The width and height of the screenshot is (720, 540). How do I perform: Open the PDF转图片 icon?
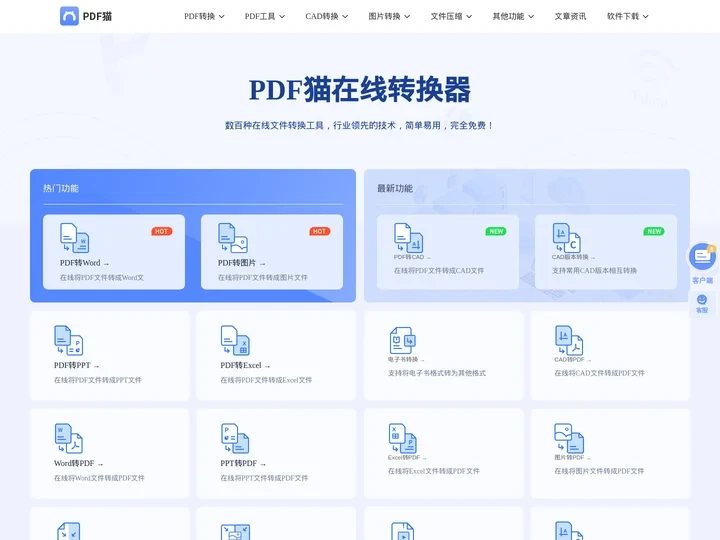pos(233,238)
